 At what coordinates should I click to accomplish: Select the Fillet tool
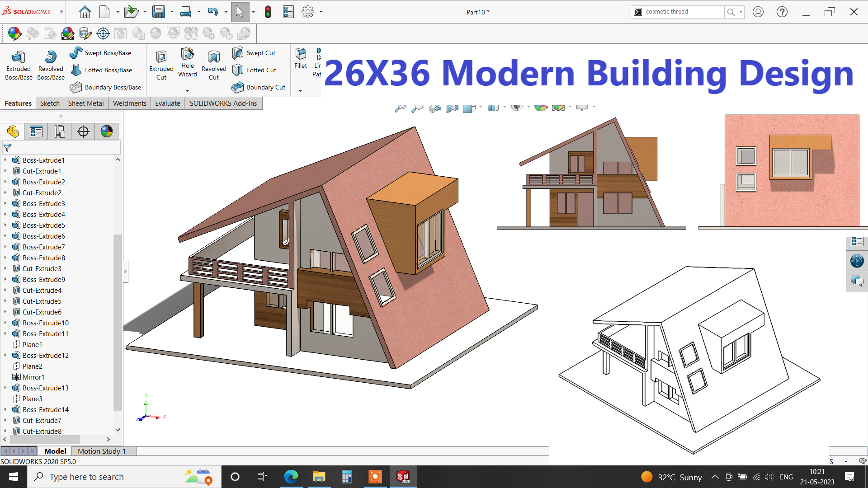click(301, 58)
